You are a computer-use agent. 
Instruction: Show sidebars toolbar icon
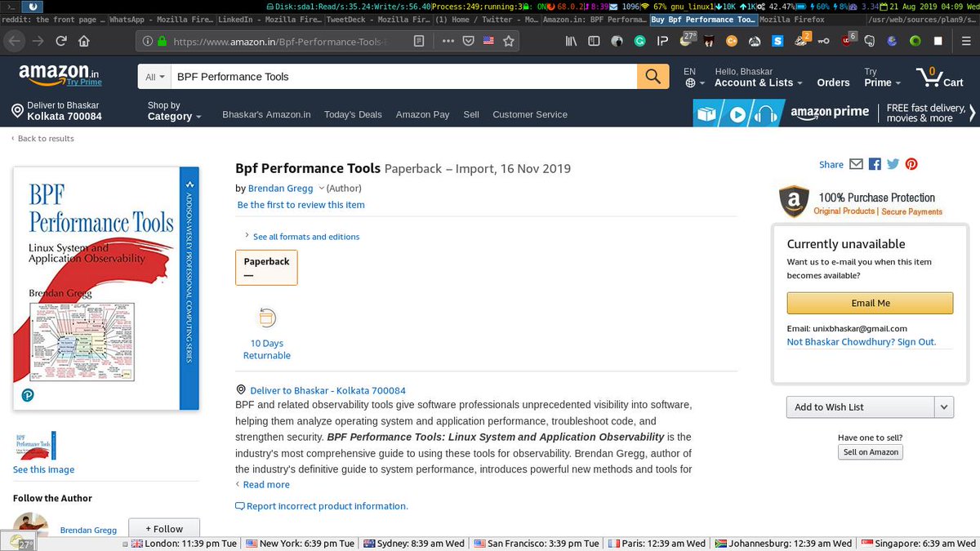coord(595,40)
